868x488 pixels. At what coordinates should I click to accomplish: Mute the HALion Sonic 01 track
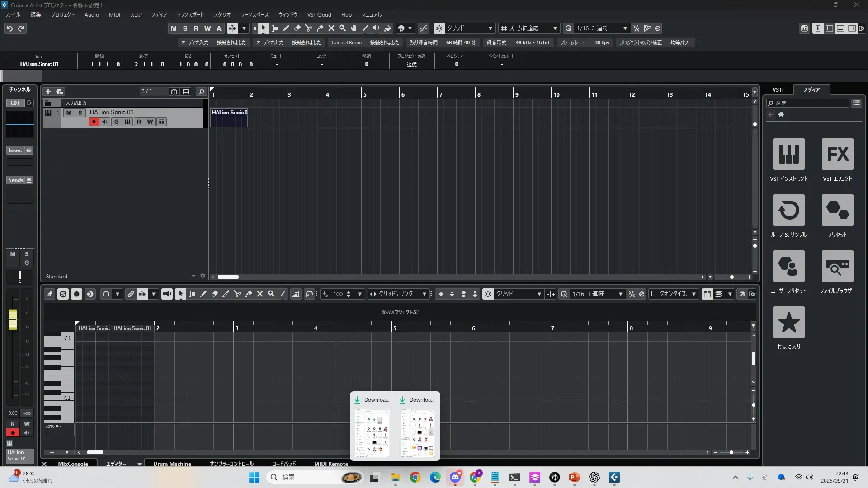[69, 113]
